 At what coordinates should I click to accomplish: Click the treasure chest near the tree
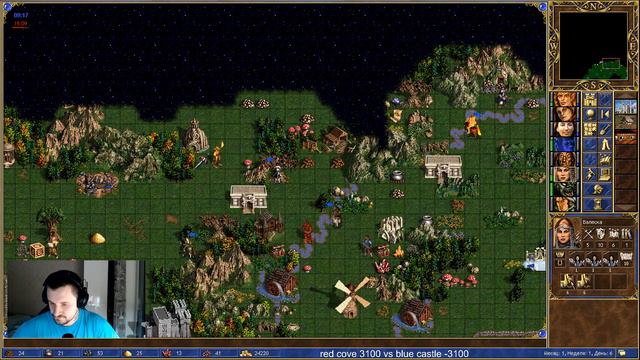tap(37, 250)
